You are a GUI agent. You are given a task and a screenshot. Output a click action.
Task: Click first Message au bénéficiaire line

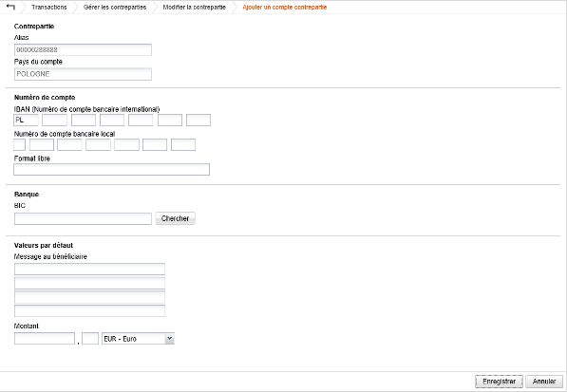pyautogui.click(x=89, y=270)
